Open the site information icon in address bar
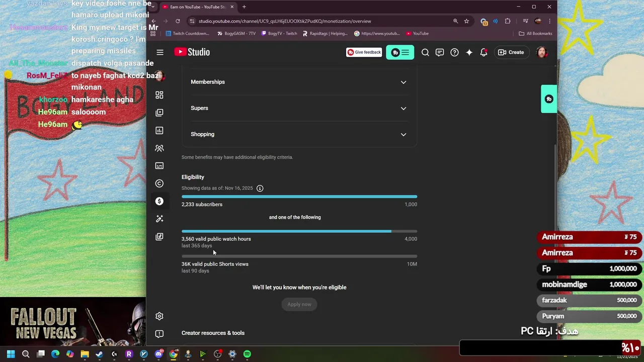Image resolution: width=644 pixels, height=362 pixels. 192,21
